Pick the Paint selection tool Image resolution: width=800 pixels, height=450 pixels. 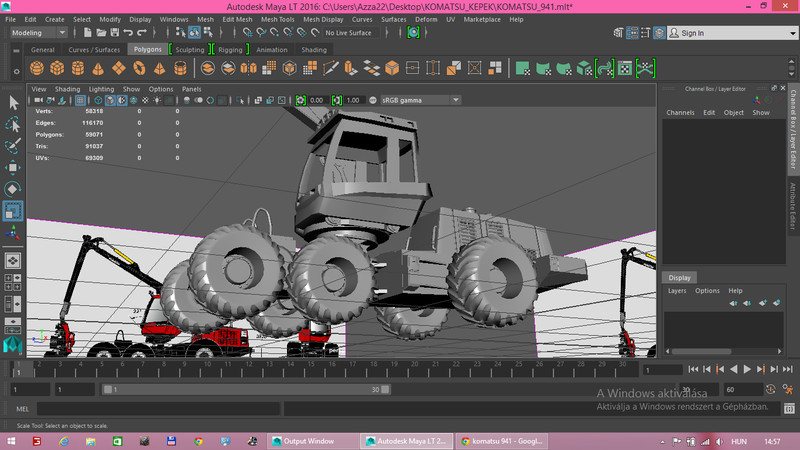[x=13, y=146]
